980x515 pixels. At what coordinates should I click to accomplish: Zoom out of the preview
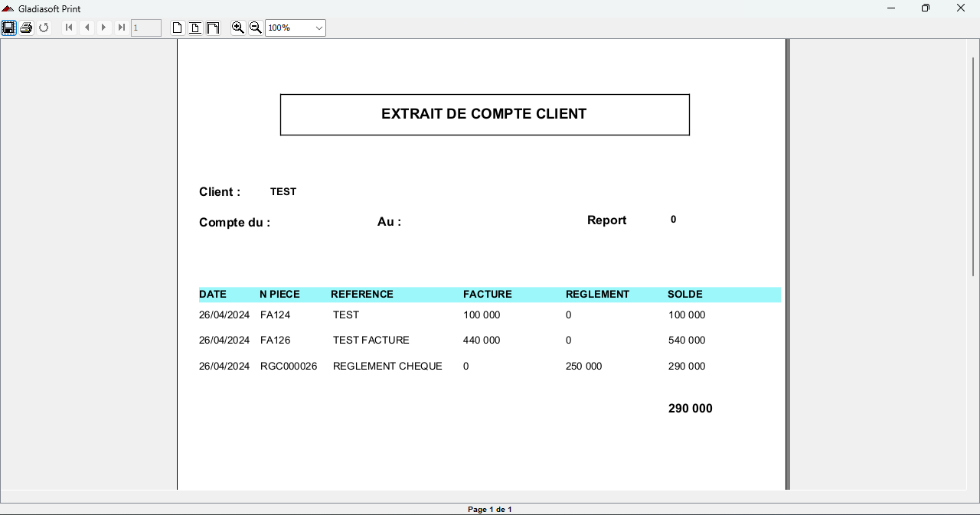pos(255,28)
